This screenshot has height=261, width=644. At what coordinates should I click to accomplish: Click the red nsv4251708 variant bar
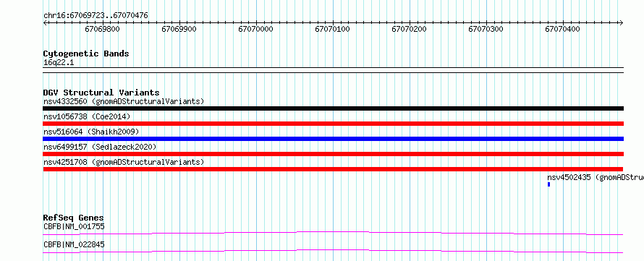click(333, 169)
